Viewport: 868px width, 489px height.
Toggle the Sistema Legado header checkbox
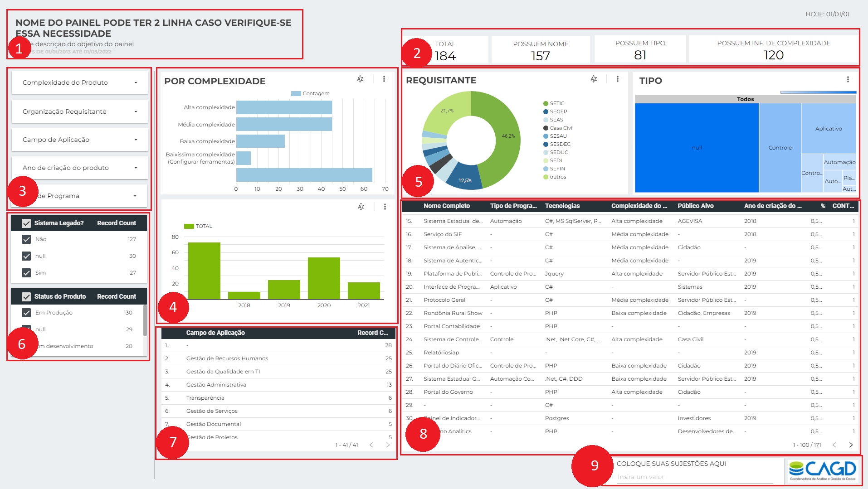[26, 223]
